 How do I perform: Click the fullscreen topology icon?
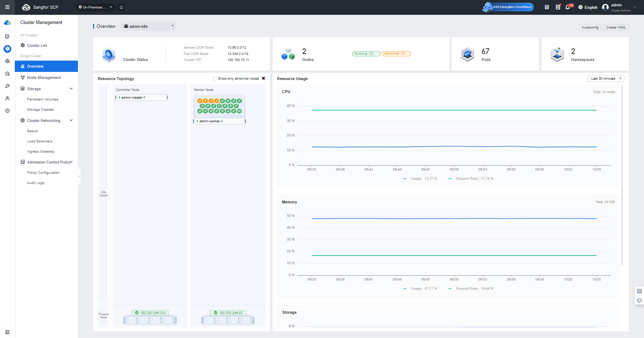click(x=263, y=79)
